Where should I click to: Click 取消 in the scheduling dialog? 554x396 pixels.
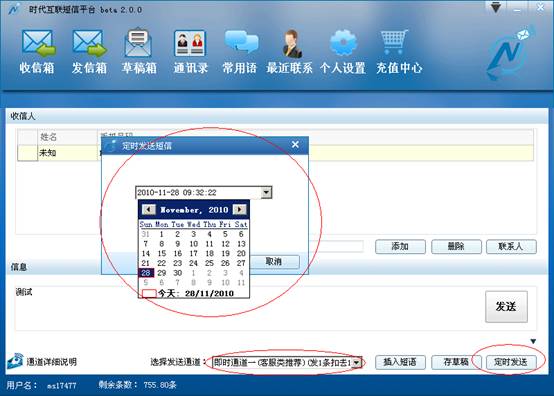(275, 262)
